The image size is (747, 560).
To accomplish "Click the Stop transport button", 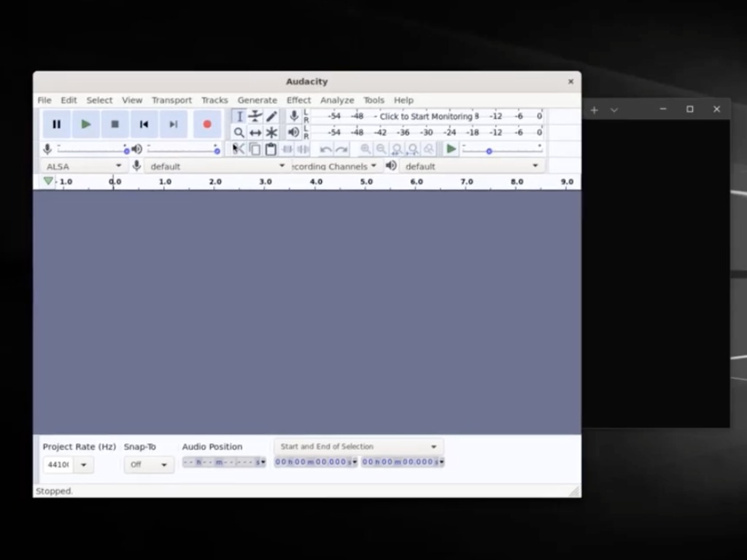I will [x=115, y=124].
